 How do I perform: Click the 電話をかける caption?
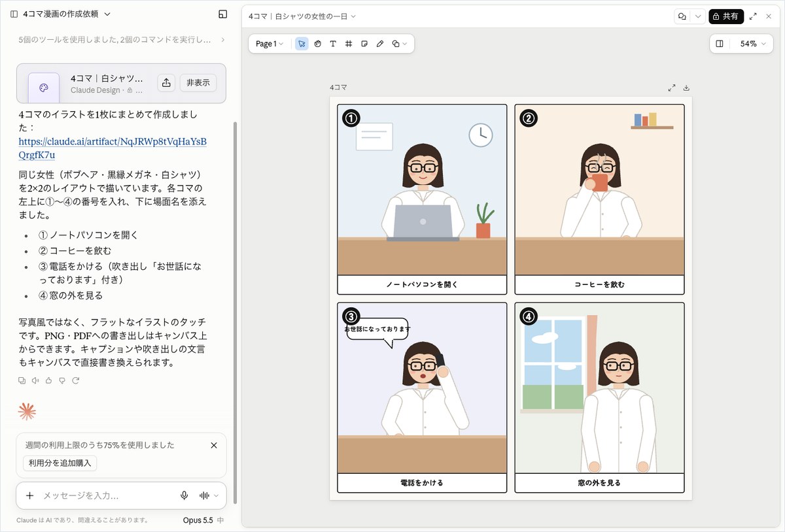pyautogui.click(x=422, y=483)
